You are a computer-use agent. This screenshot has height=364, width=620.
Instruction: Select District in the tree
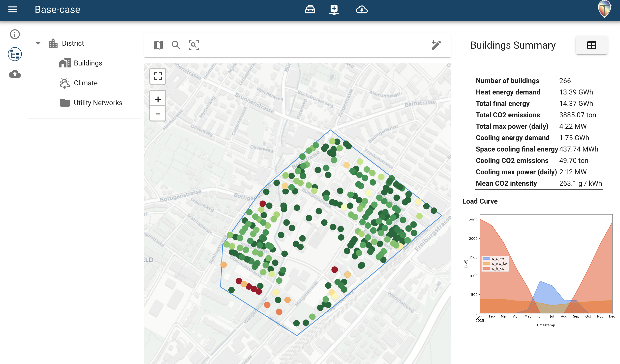pos(73,43)
